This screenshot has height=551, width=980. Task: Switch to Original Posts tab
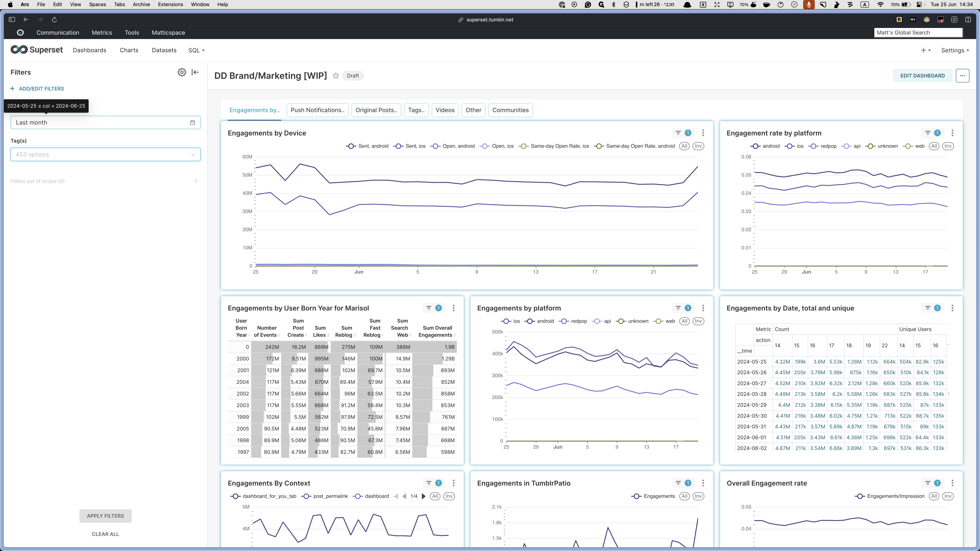click(376, 110)
